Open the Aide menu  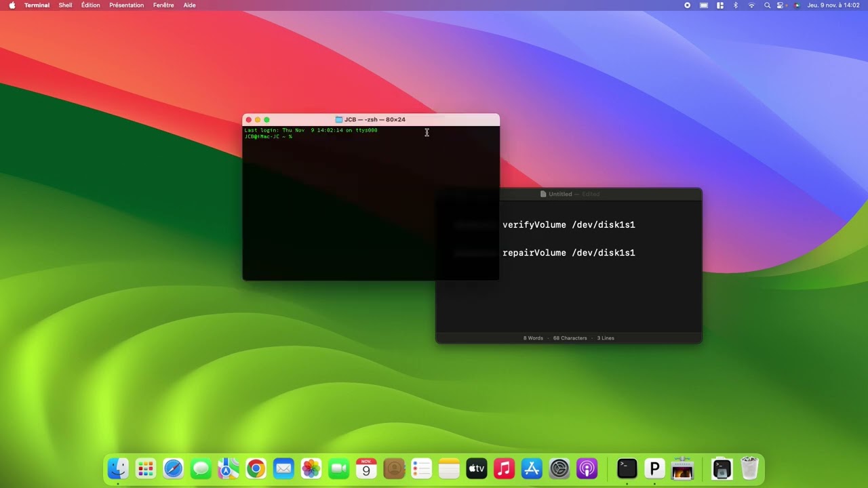tap(190, 5)
